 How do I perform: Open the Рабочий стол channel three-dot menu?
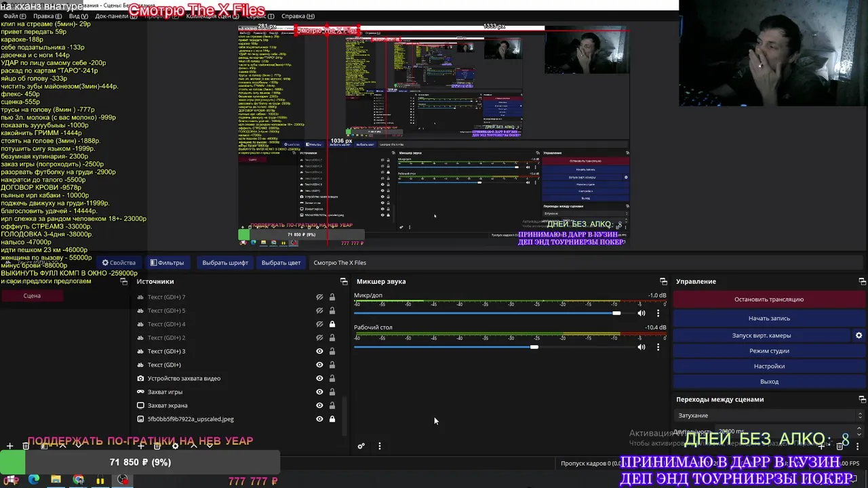point(658,347)
